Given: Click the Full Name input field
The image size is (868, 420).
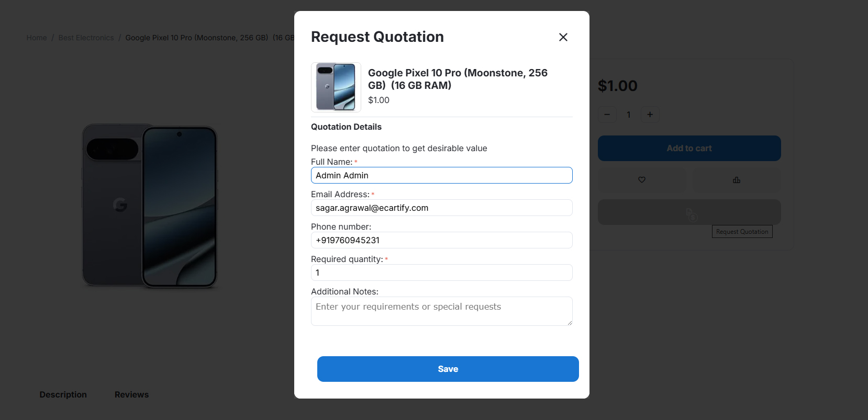Looking at the screenshot, I should [441, 176].
